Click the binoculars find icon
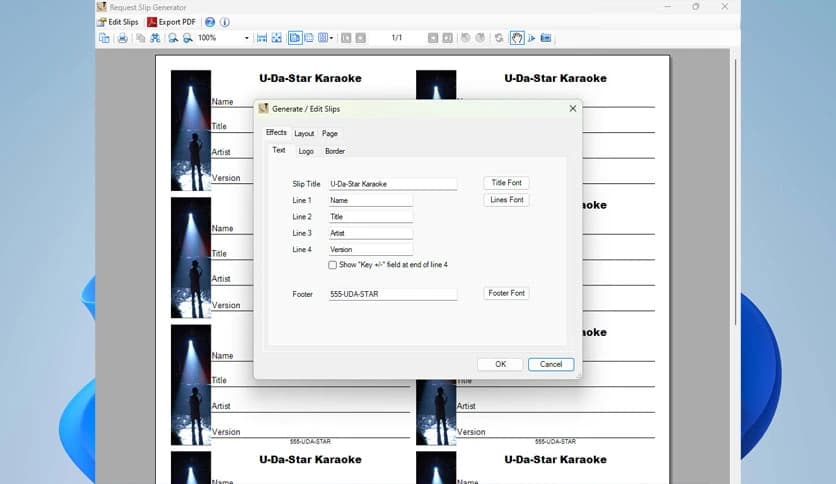The height and width of the screenshot is (484, 836). pos(155,38)
